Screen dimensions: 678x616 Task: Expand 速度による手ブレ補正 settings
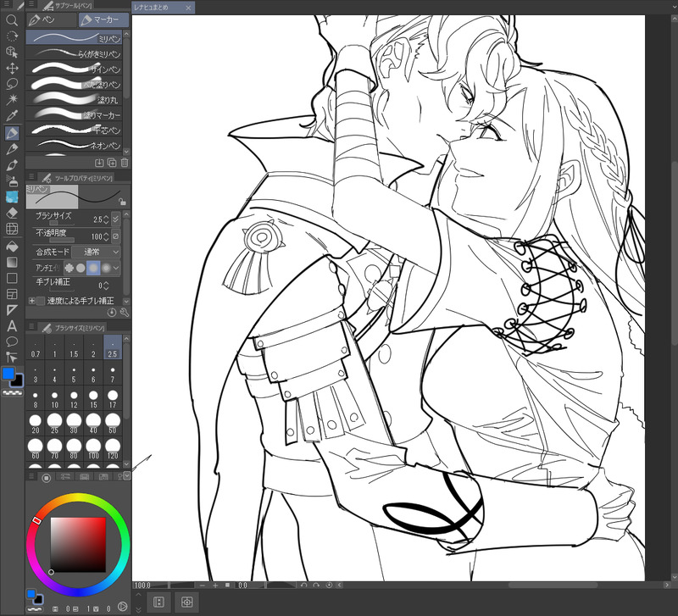(31, 301)
